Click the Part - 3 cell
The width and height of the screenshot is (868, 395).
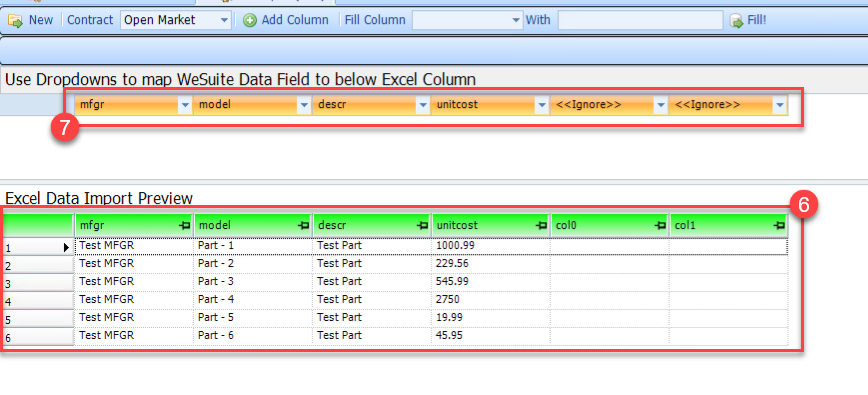253,282
